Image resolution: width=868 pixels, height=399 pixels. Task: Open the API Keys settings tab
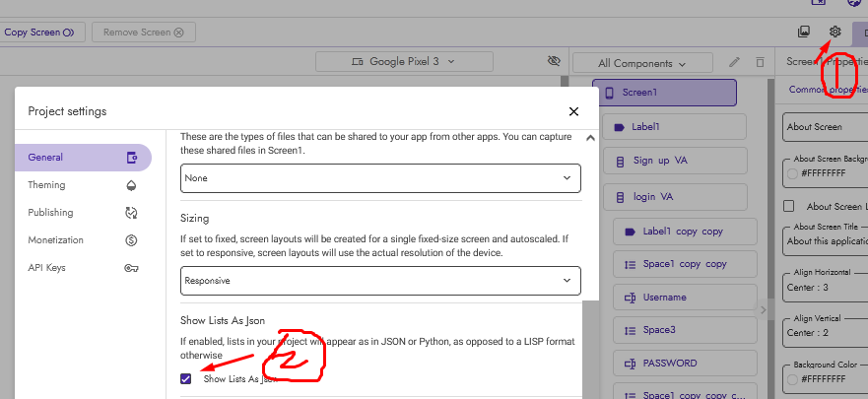tap(83, 268)
